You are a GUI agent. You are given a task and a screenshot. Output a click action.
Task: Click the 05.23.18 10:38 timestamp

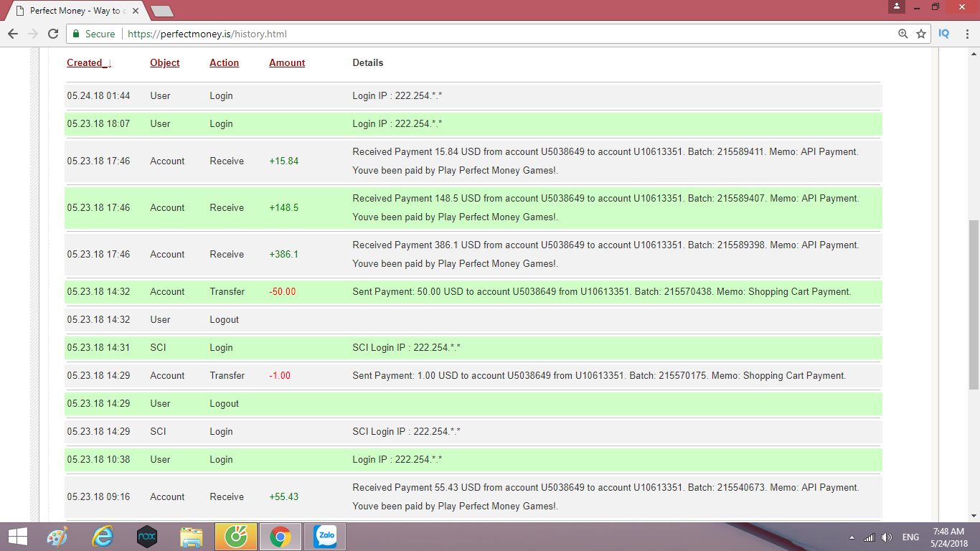point(99,460)
